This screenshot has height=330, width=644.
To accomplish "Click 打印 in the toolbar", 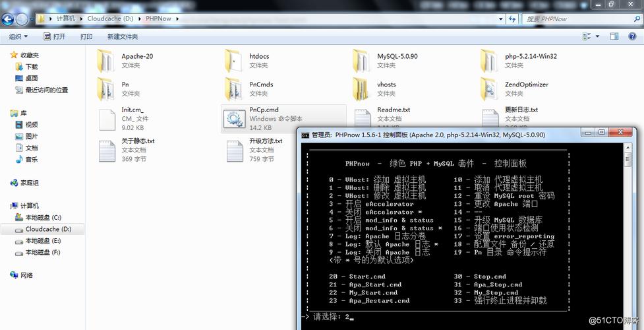I will tap(86, 36).
